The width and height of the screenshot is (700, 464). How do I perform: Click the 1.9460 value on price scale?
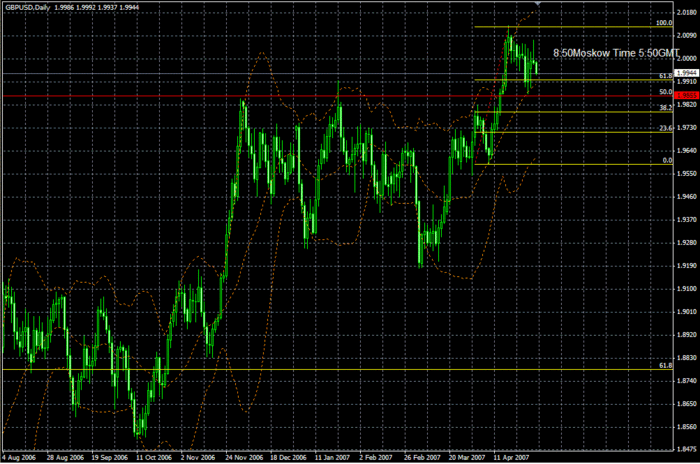click(x=687, y=196)
